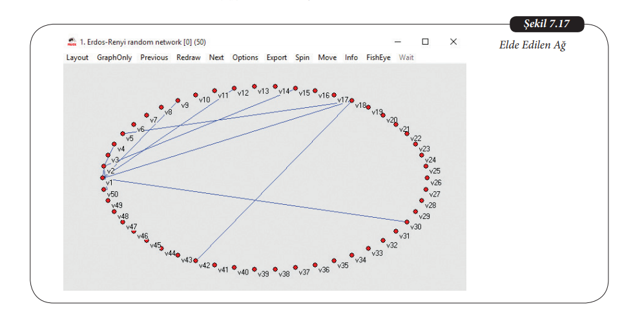The image size is (644, 314).
Task: Select vertex v1 node
Action: pyautogui.click(x=103, y=177)
